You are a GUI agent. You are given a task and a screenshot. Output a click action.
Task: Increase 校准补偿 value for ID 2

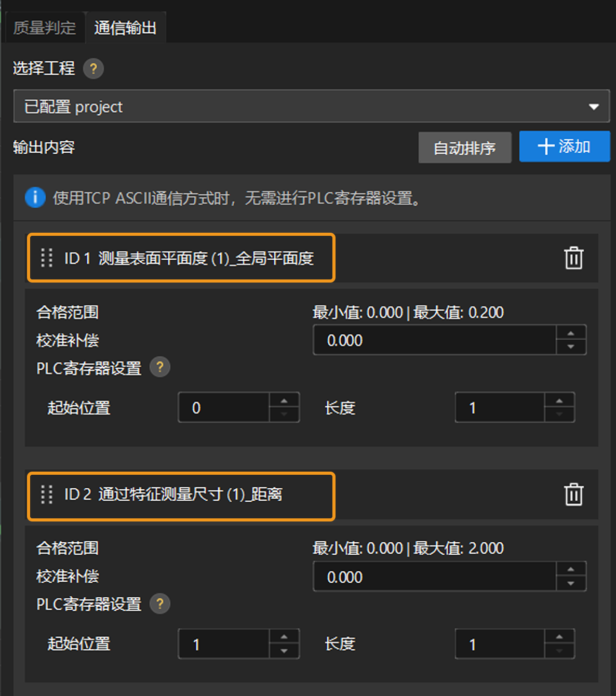[x=571, y=569]
